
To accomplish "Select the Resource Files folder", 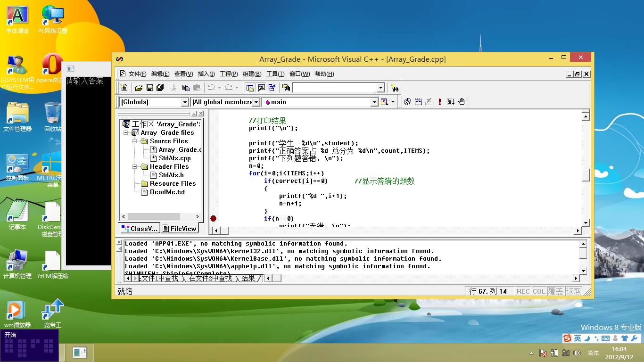I will 168,184.
